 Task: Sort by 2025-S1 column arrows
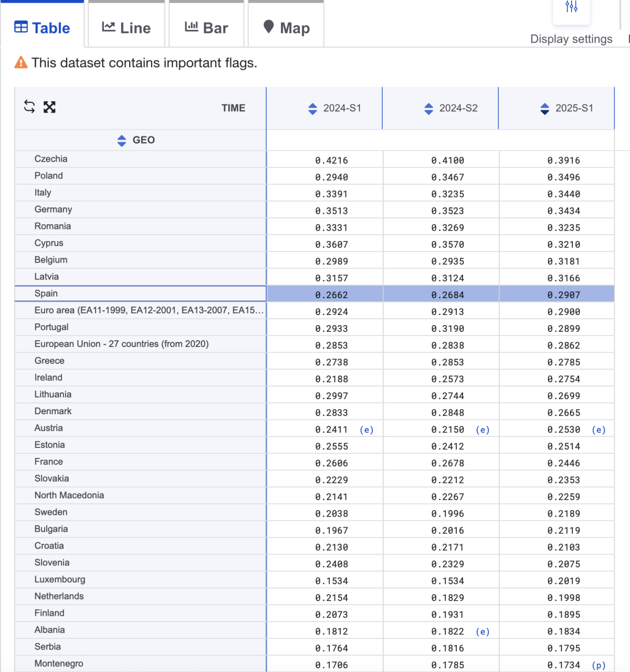[x=545, y=109]
